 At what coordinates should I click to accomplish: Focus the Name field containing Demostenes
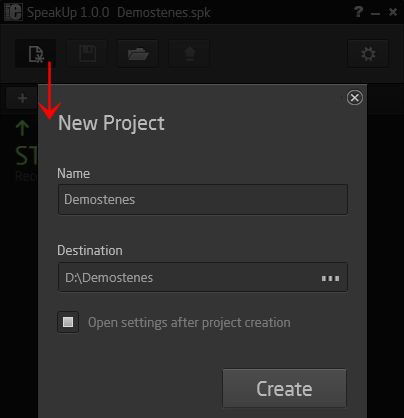click(x=203, y=199)
